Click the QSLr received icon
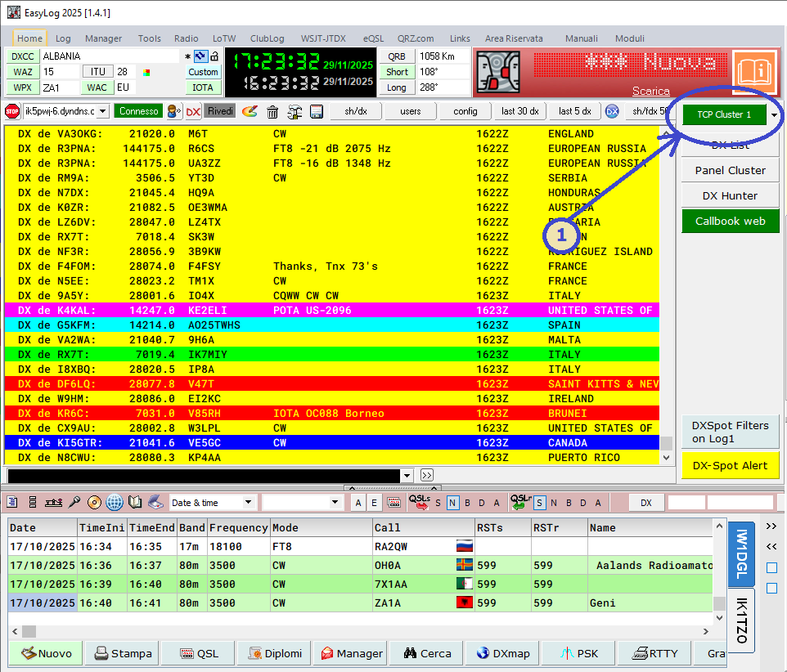The height and width of the screenshot is (672, 787). coord(520,502)
